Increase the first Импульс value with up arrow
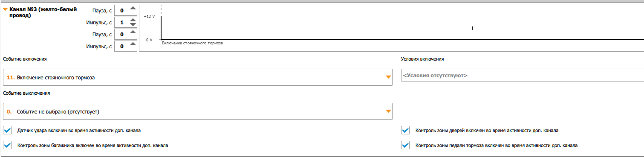This screenshot has width=644, height=157. [133, 19]
